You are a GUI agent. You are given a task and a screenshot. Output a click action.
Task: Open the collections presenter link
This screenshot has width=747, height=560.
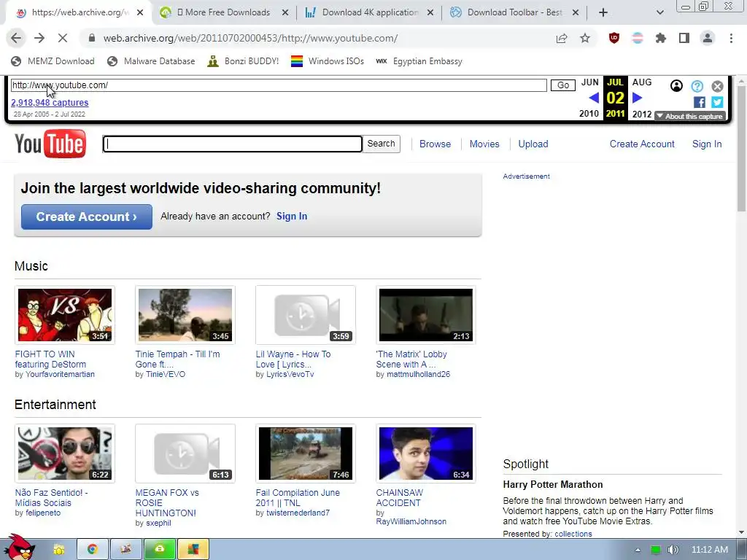click(x=573, y=534)
